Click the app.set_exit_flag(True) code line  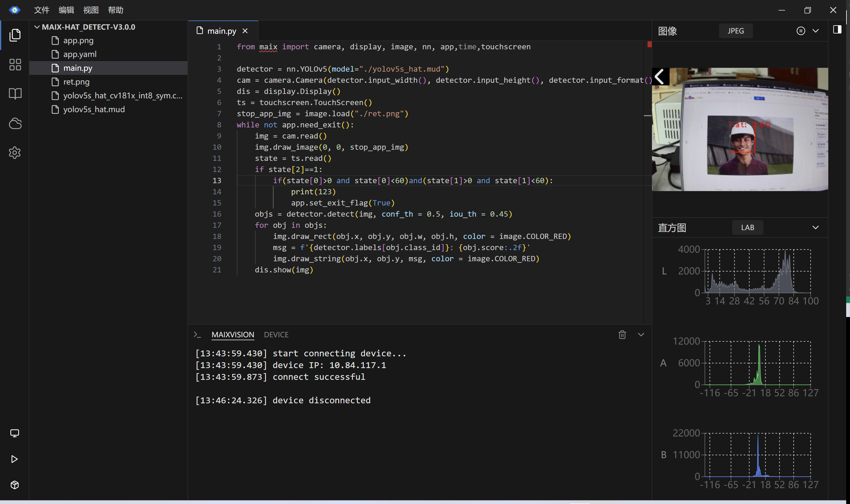(x=343, y=203)
